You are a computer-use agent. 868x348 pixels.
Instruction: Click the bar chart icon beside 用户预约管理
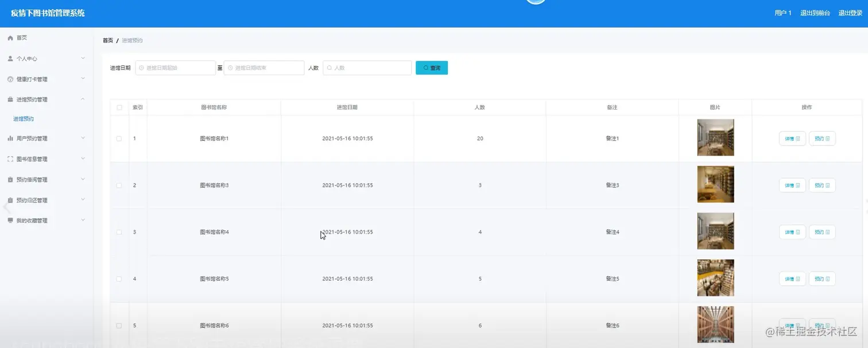[10, 138]
